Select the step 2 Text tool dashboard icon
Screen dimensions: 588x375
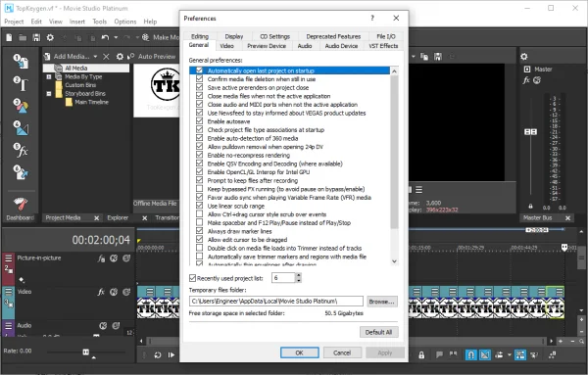pyautogui.click(x=22, y=84)
